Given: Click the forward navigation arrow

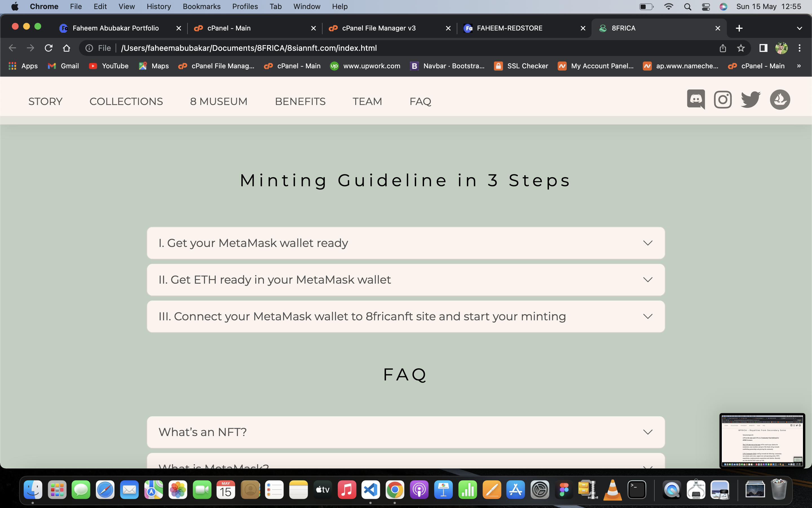Looking at the screenshot, I should pos(30,48).
